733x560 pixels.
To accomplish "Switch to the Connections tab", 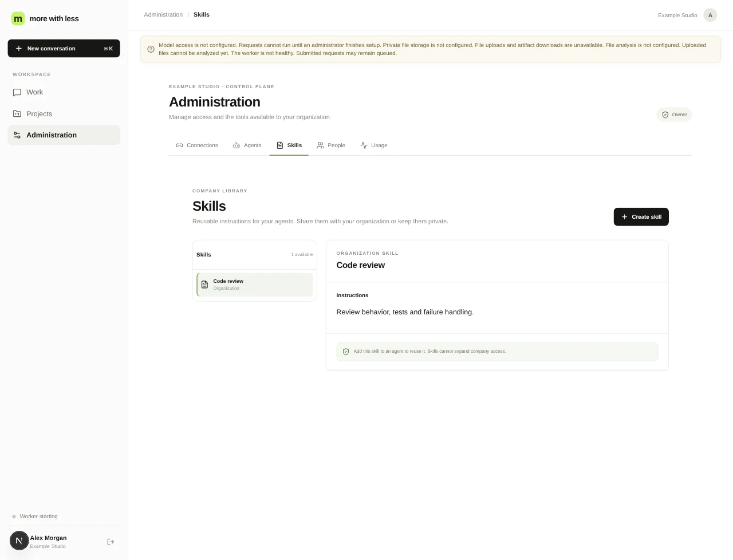I will (x=196, y=145).
